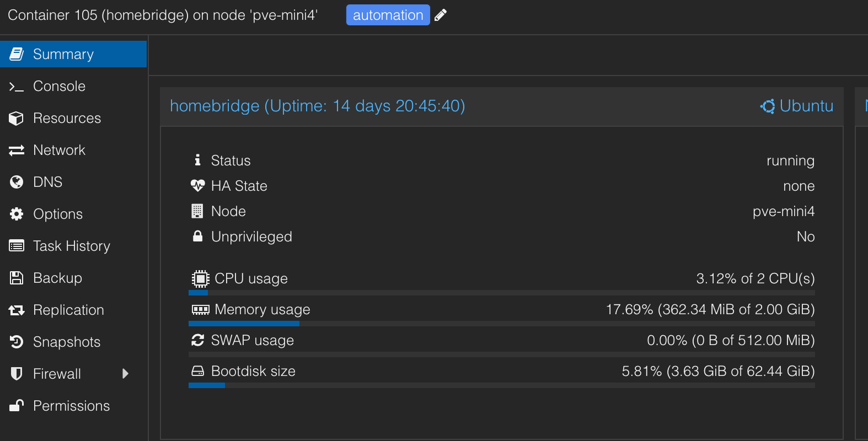Go to the Replication section

coord(68,310)
